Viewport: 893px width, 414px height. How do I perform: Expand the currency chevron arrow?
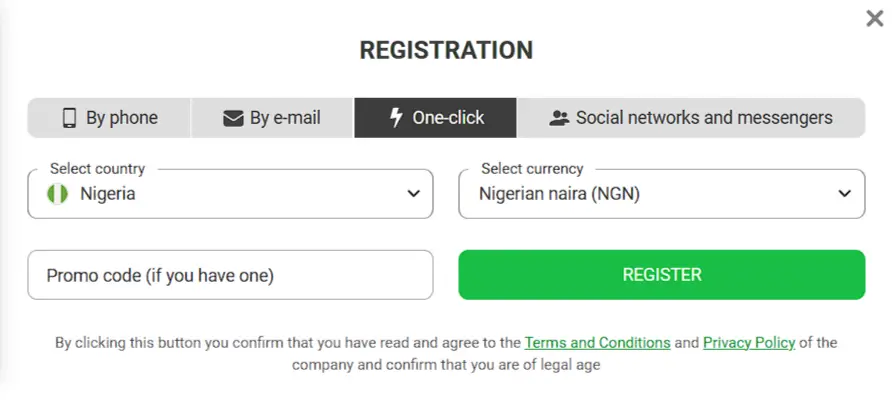coord(845,194)
